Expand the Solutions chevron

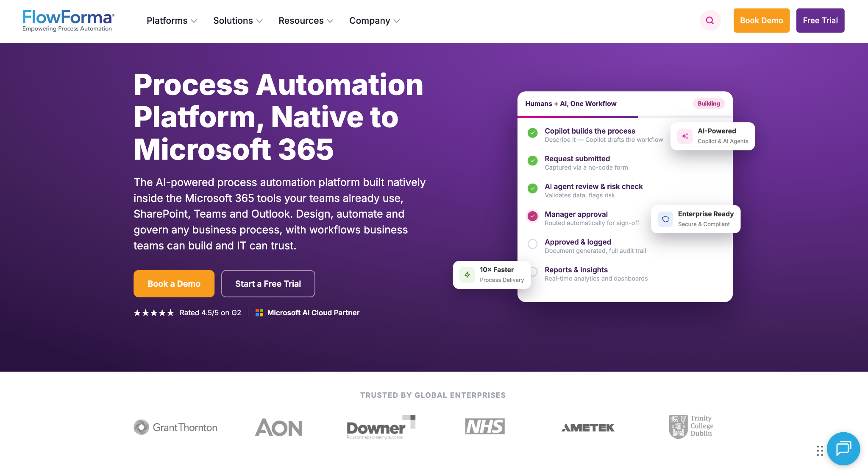pos(260,21)
